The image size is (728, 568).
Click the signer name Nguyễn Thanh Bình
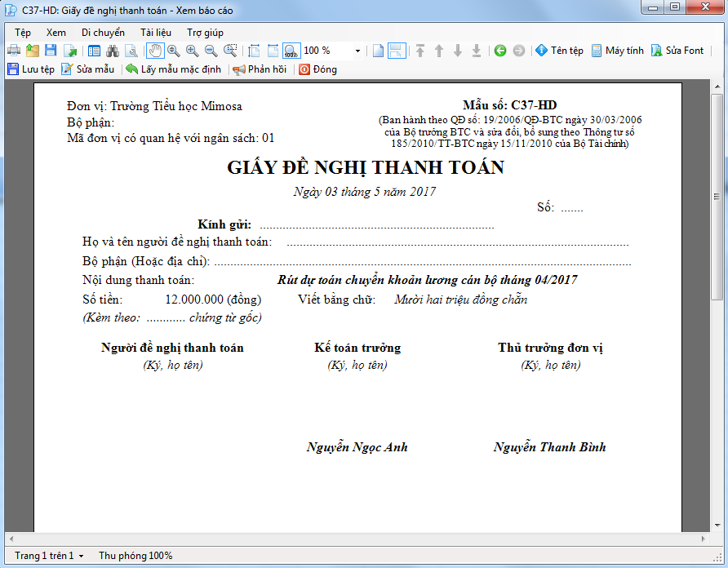[x=550, y=447]
